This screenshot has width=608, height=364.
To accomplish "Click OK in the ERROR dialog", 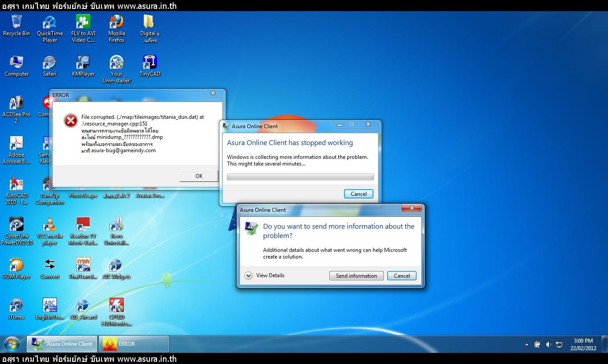I will [199, 176].
